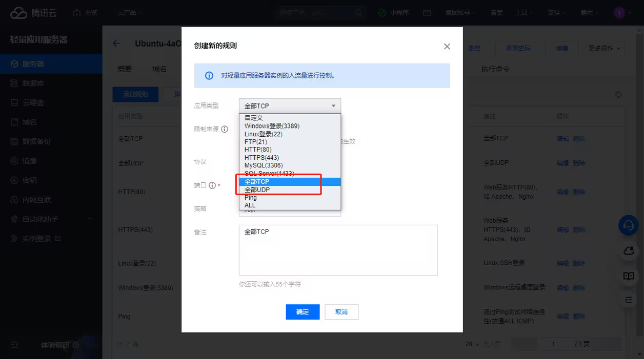Cancel the dialog with 取消
644x359 pixels.
point(341,312)
